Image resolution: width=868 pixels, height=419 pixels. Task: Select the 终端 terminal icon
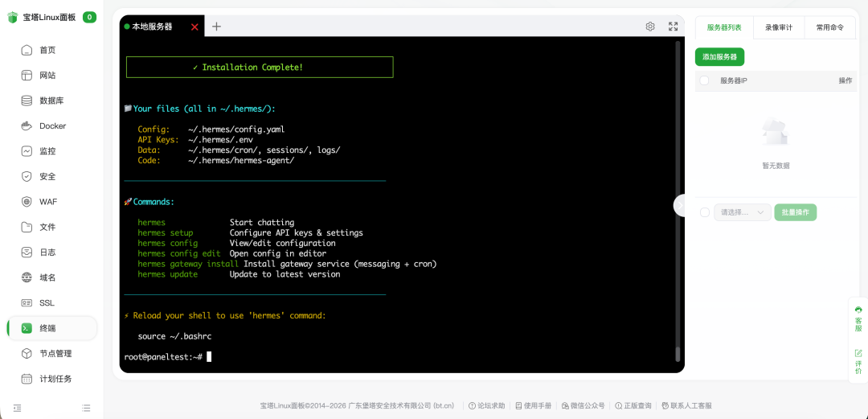click(x=27, y=328)
